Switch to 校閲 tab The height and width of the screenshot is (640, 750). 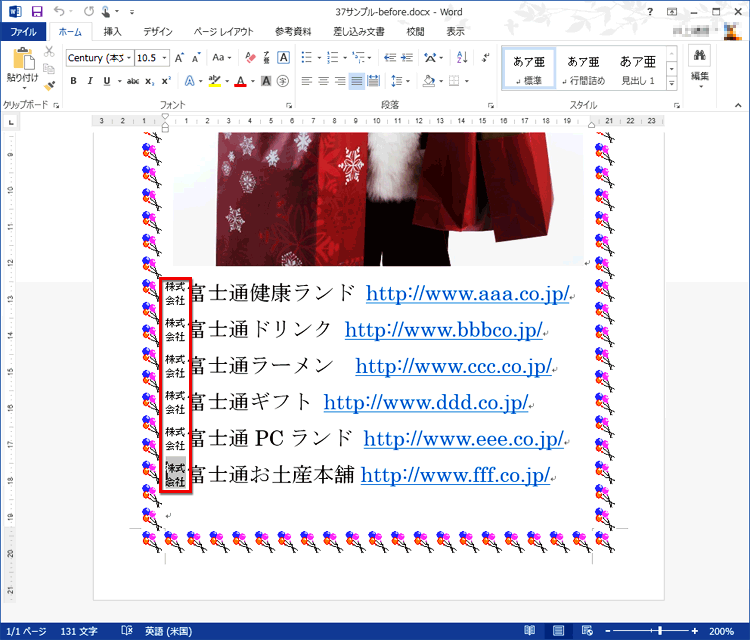[415, 32]
